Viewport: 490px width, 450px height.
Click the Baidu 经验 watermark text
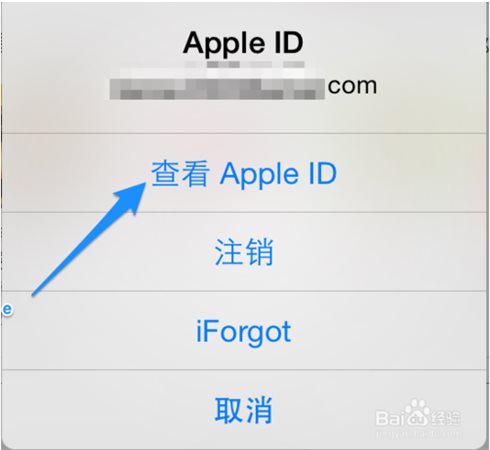pyautogui.click(x=445, y=417)
